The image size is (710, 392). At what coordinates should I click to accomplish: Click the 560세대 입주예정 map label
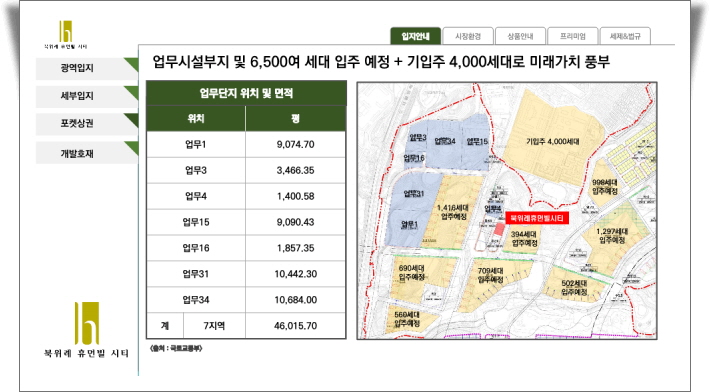[407, 319]
